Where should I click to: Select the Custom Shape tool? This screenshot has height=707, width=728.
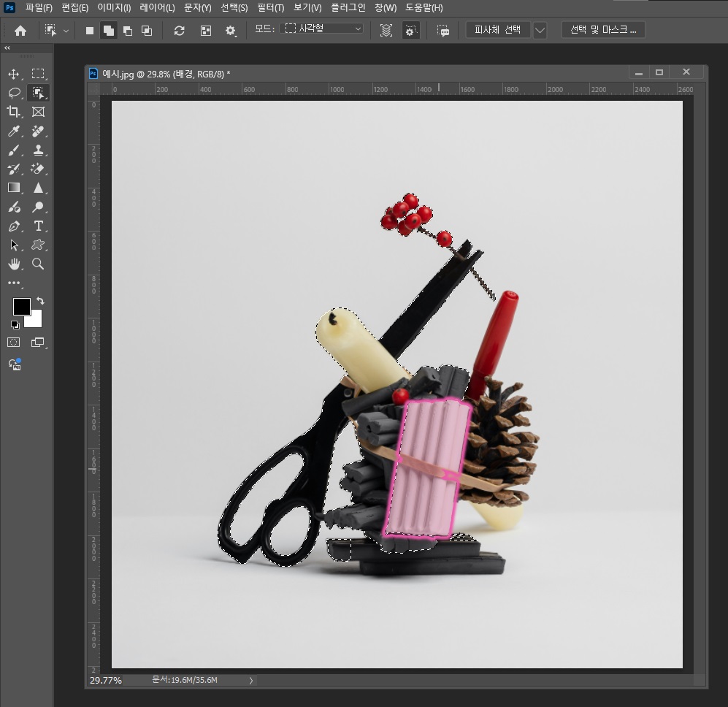pos(38,245)
